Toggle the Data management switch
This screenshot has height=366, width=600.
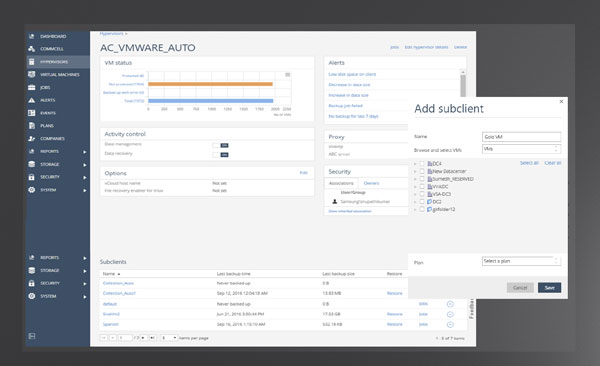click(220, 145)
